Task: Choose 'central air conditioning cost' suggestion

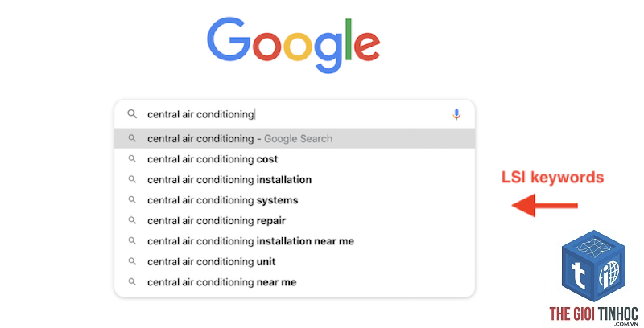Action: click(x=295, y=159)
